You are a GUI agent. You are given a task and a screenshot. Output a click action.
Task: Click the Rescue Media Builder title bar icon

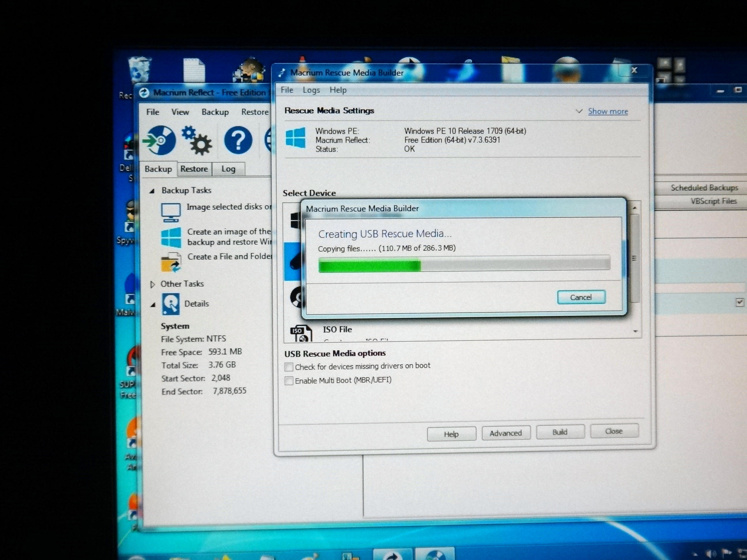(x=282, y=73)
